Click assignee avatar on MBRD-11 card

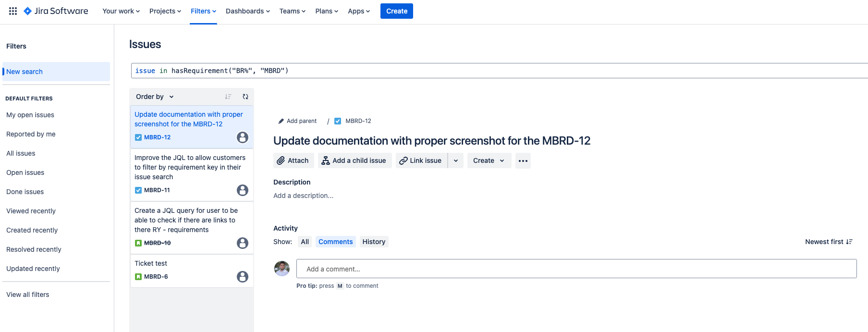pyautogui.click(x=243, y=190)
